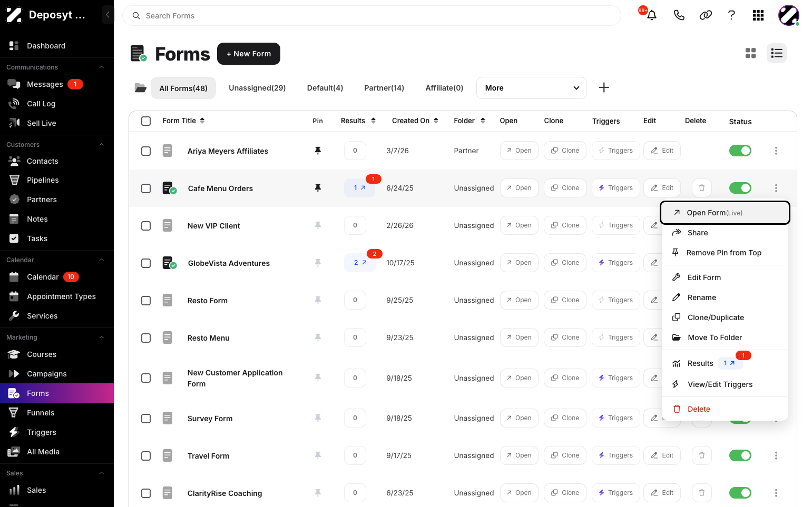Delete the Travel Form via trash icon
The image size is (812, 507).
(x=702, y=455)
